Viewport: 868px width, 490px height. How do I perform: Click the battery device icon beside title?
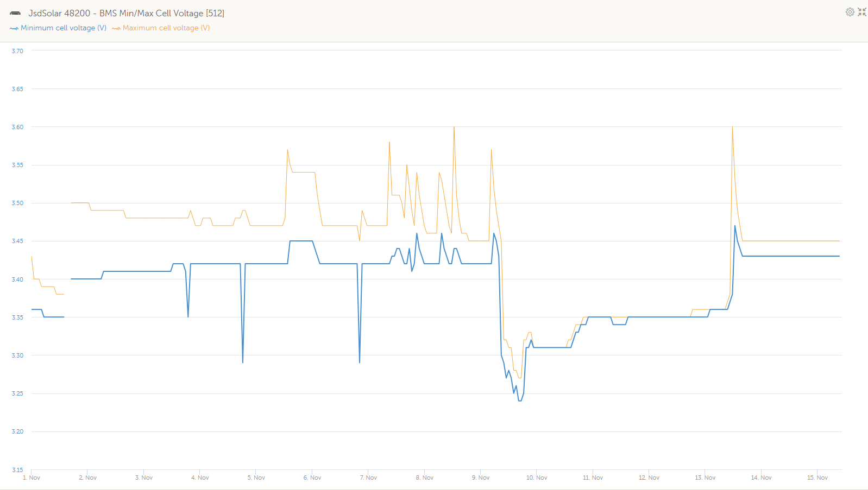tap(15, 13)
